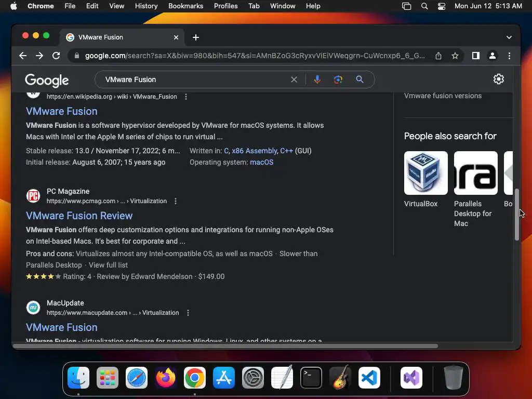Open Chrome three-dot menu
The width and height of the screenshot is (532, 399).
[509, 56]
